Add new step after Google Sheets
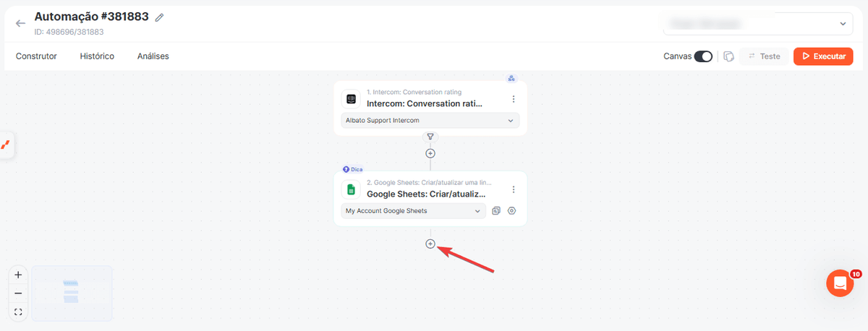The image size is (868, 331). [430, 244]
